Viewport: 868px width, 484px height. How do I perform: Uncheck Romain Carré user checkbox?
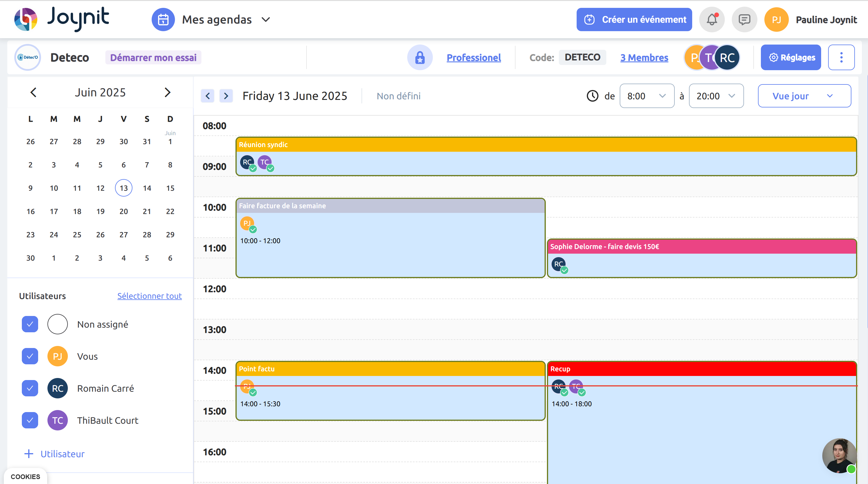point(30,388)
